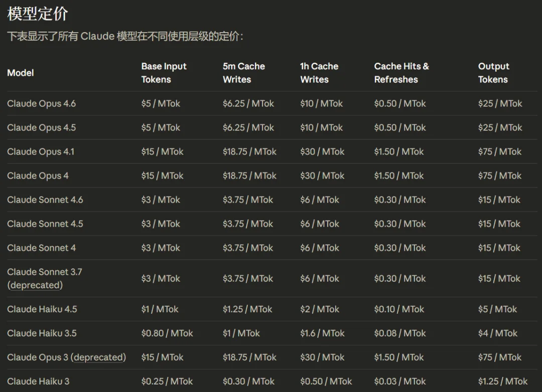Select the Claude Haiku 3.5 row label
This screenshot has width=542, height=392.
click(x=42, y=333)
